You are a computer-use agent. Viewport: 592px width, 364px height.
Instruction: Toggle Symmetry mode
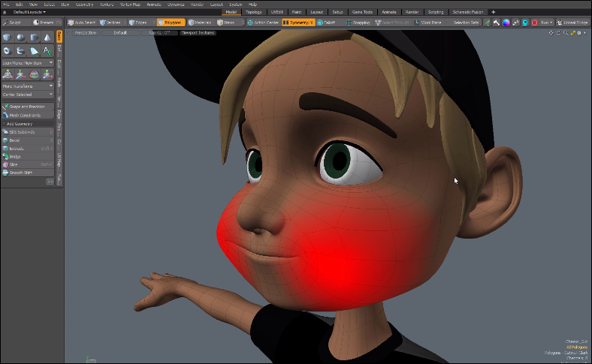click(x=298, y=23)
